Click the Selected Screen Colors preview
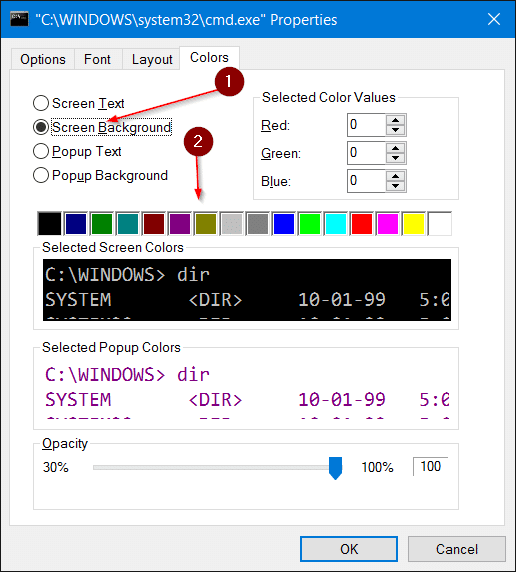This screenshot has width=516, height=572. [247, 290]
